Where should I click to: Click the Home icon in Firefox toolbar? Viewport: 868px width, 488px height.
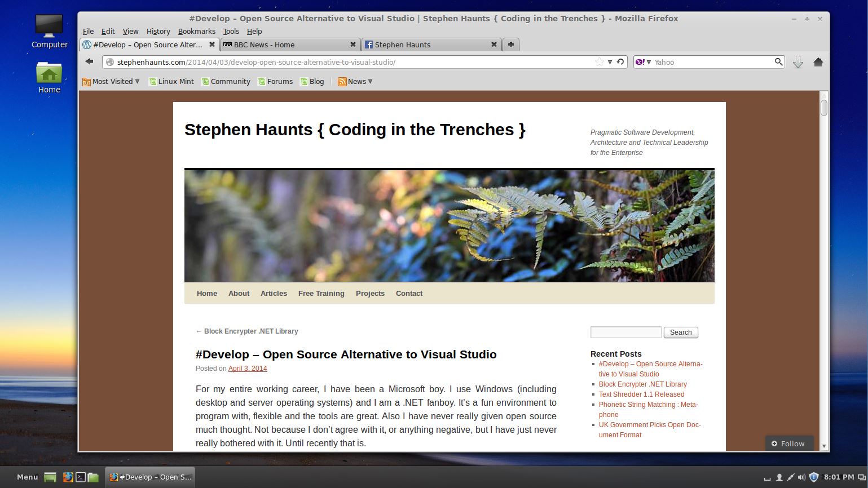818,62
